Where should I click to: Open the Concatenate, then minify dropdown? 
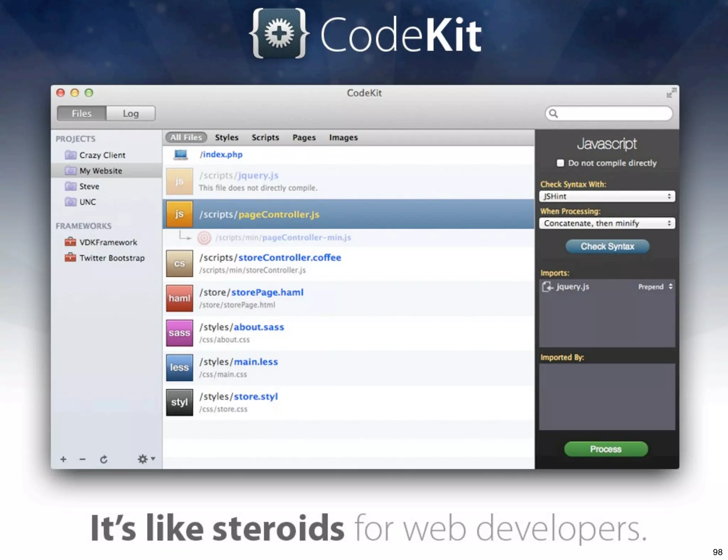pyautogui.click(x=607, y=223)
